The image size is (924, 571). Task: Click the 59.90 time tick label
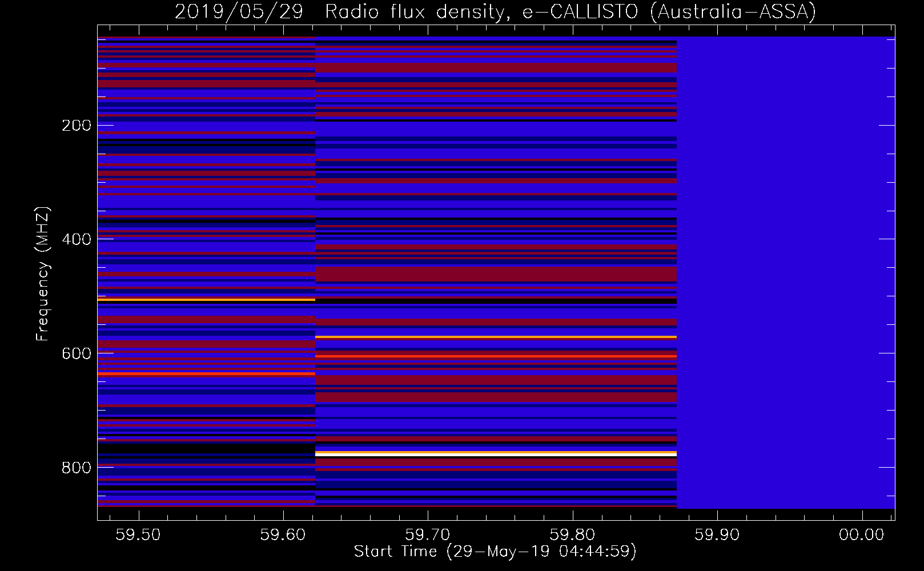[x=717, y=534]
